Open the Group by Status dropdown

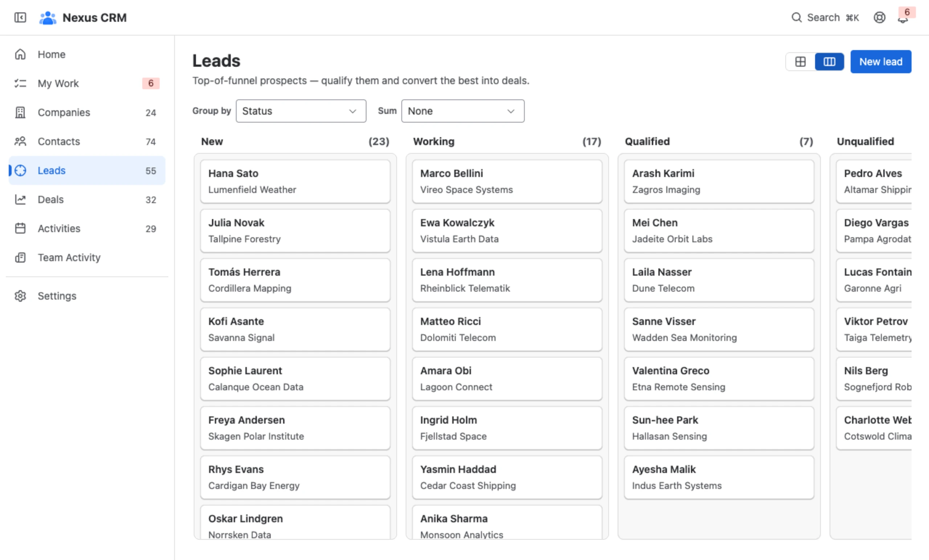[x=301, y=111]
